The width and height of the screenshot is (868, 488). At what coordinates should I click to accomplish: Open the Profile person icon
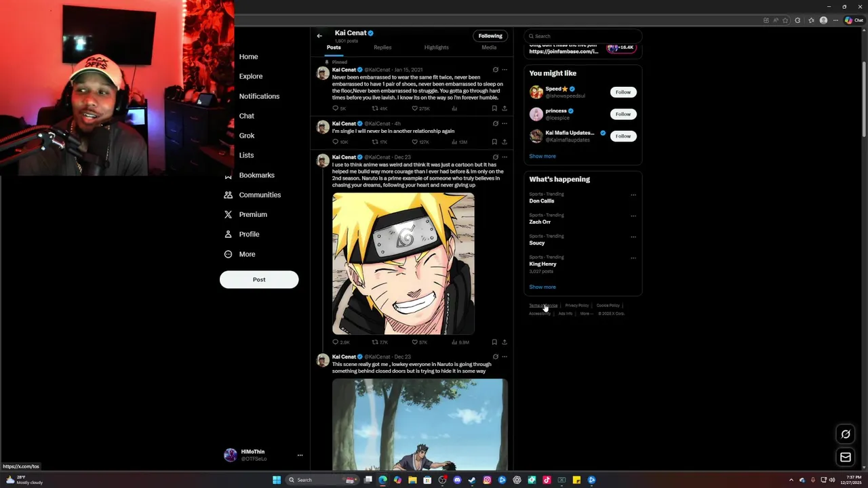(x=228, y=234)
